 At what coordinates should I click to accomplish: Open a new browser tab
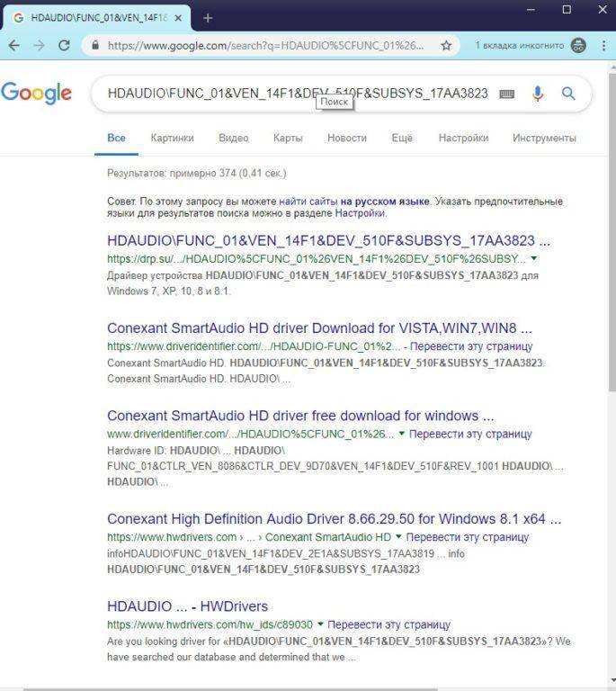tap(208, 17)
